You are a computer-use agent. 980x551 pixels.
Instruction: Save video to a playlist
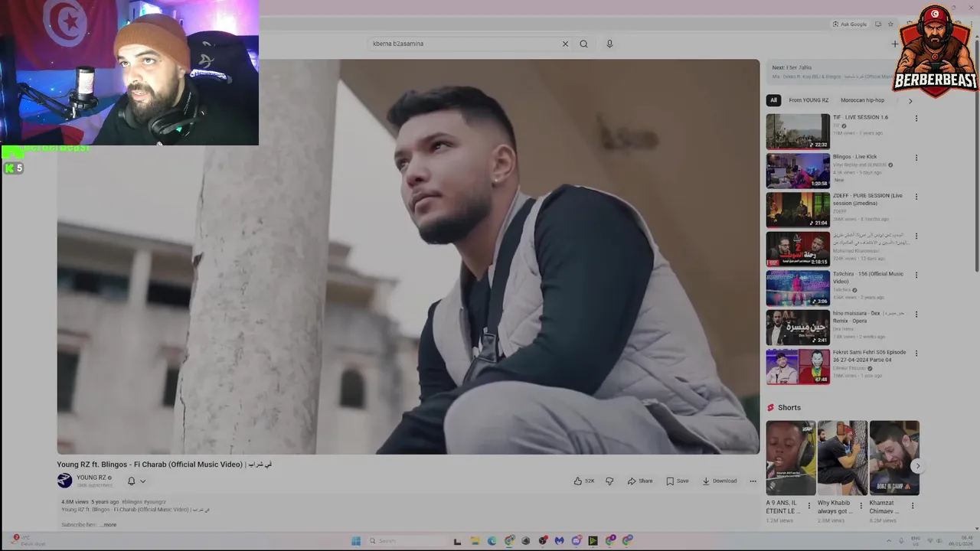678,481
